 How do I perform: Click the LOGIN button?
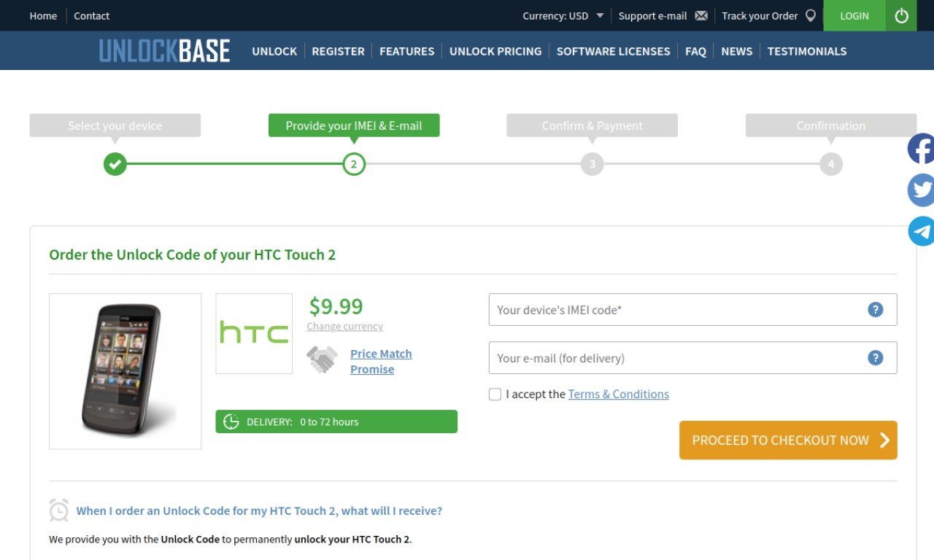pos(854,15)
